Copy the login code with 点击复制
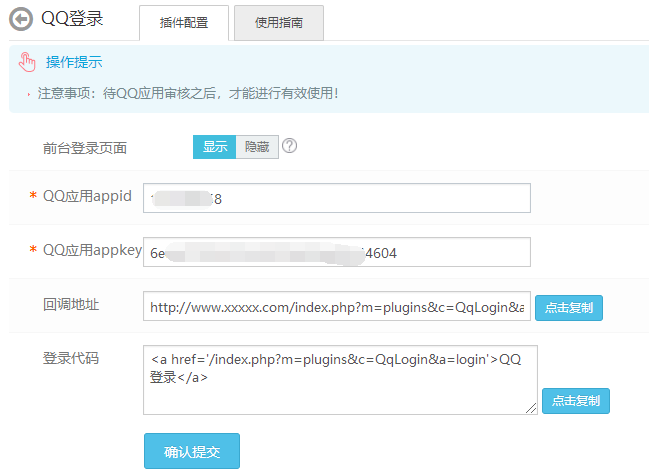Image resolution: width=649 pixels, height=471 pixels. pyautogui.click(x=576, y=401)
